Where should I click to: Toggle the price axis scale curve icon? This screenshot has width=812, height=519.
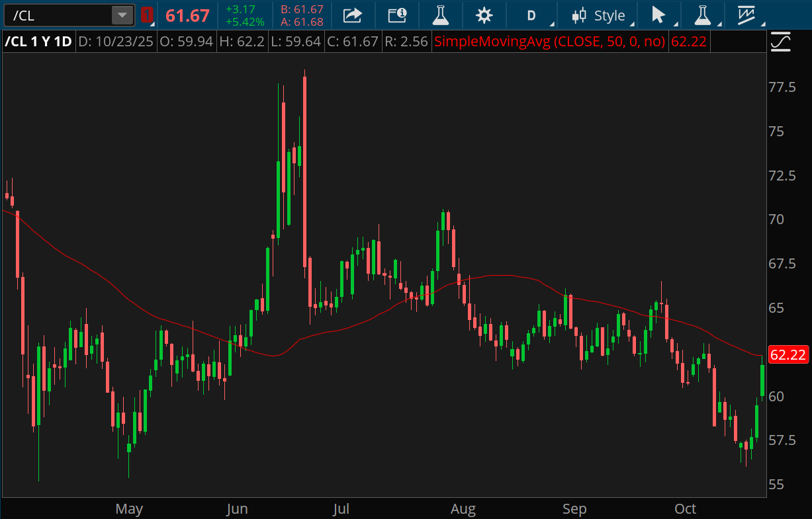[781, 42]
